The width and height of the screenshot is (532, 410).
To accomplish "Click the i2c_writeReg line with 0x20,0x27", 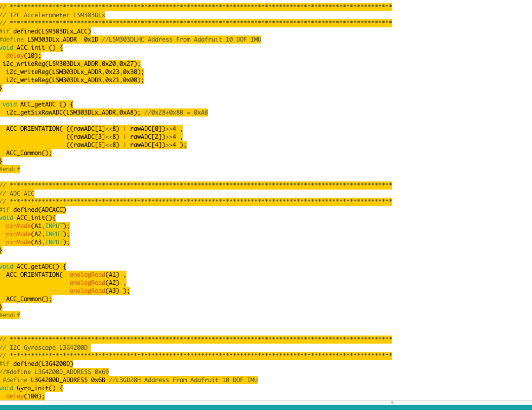I will [x=71, y=64].
